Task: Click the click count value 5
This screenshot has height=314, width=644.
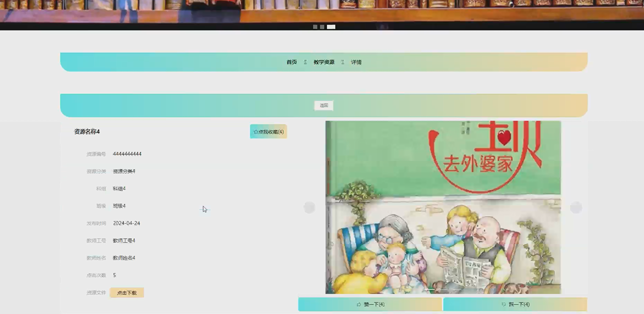Action: (x=115, y=275)
